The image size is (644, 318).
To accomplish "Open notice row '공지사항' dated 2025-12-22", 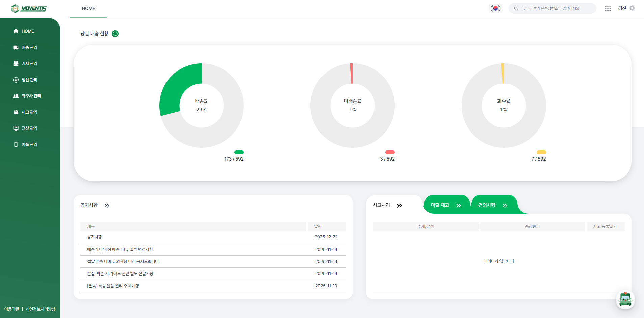I will pos(213,237).
